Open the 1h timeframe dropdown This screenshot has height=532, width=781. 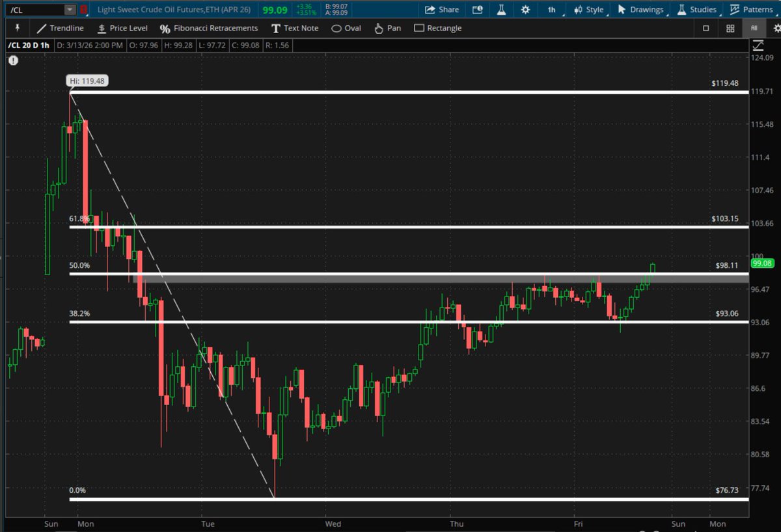coord(551,10)
